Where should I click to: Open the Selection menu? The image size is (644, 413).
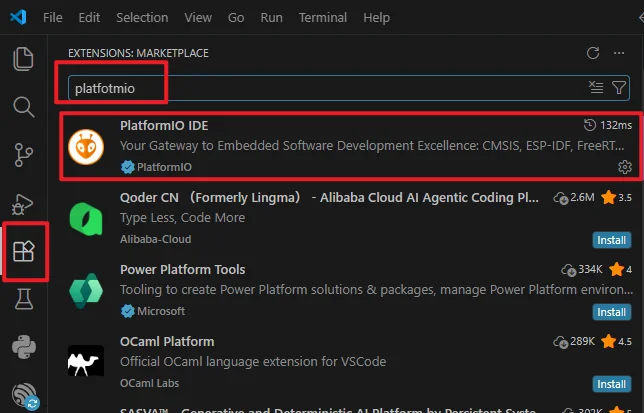pyautogui.click(x=142, y=18)
